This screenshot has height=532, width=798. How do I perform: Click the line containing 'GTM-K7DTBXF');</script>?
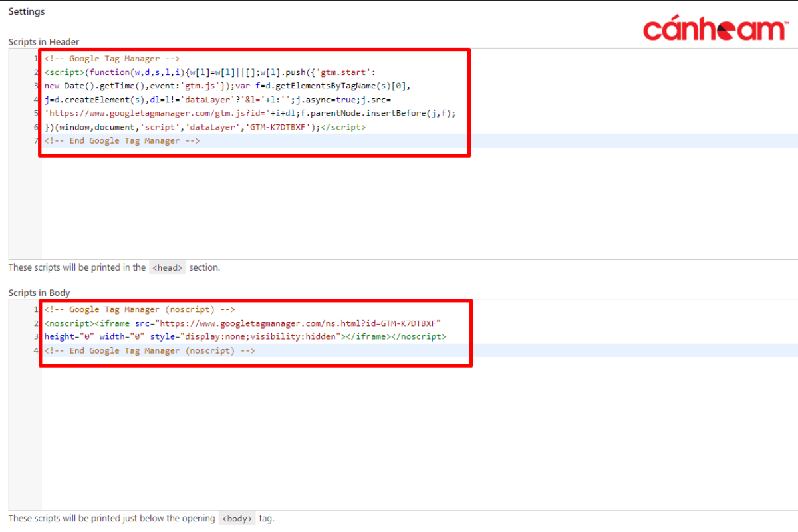[x=205, y=127]
